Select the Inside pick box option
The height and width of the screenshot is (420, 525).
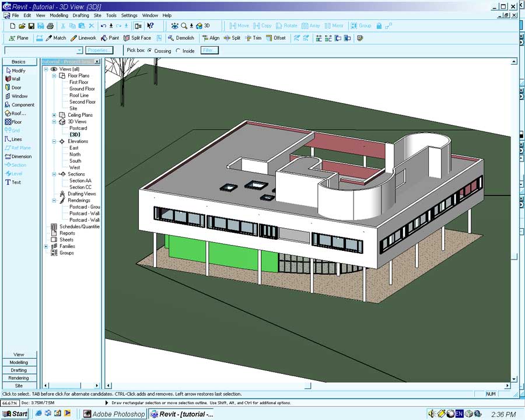185,51
